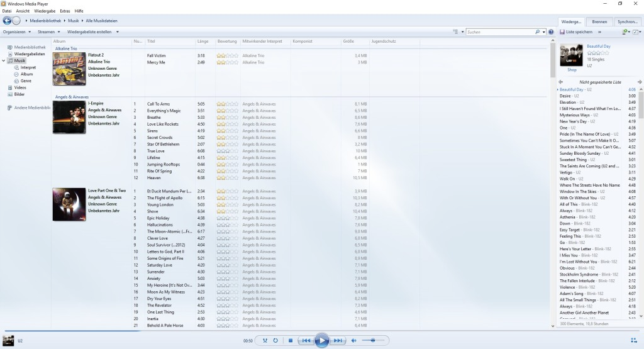Open list options checkmark dropdown
The width and height of the screenshot is (644, 349).
(636, 31)
